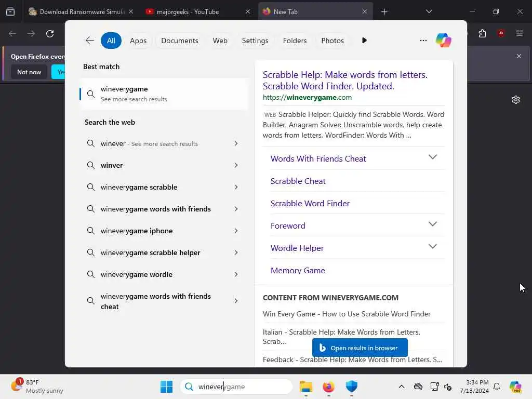Image resolution: width=532 pixels, height=399 pixels.
Task: Click Not now in Firefox notification
Action: (x=29, y=72)
